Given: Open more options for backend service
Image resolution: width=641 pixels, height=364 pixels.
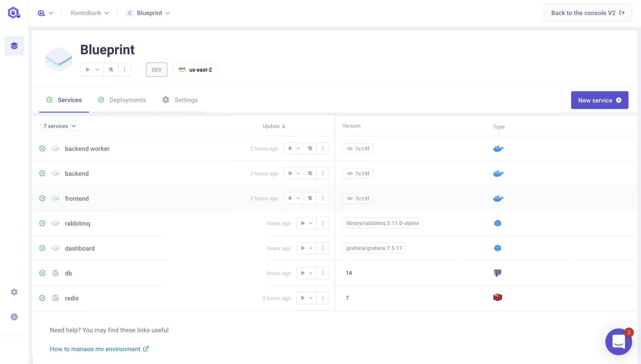Looking at the screenshot, I should (323, 173).
